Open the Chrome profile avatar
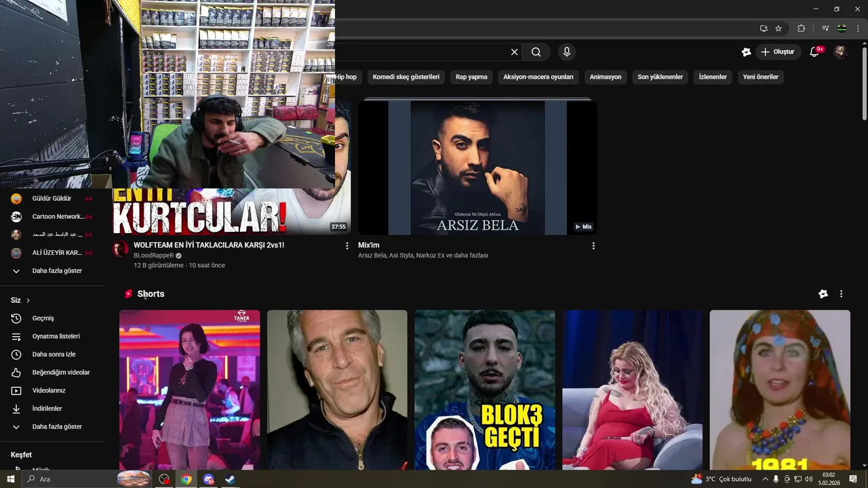The height and width of the screenshot is (488, 868). [x=842, y=28]
